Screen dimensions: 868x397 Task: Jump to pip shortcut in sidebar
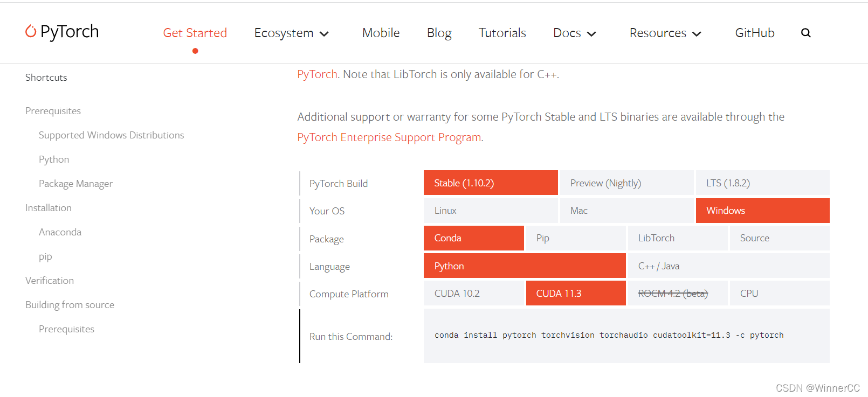45,257
